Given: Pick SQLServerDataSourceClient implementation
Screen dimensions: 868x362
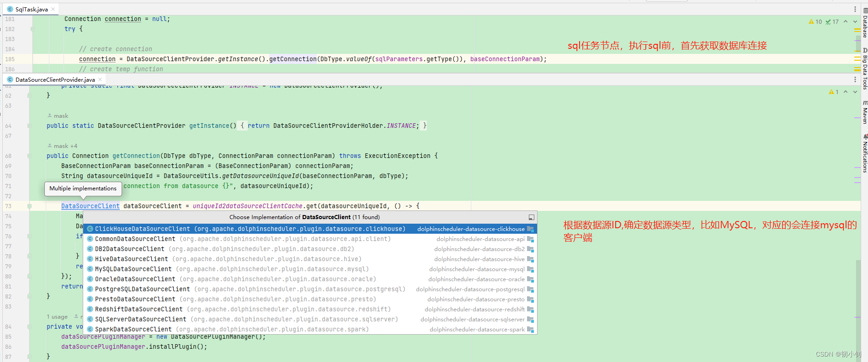Looking at the screenshot, I should [310, 319].
